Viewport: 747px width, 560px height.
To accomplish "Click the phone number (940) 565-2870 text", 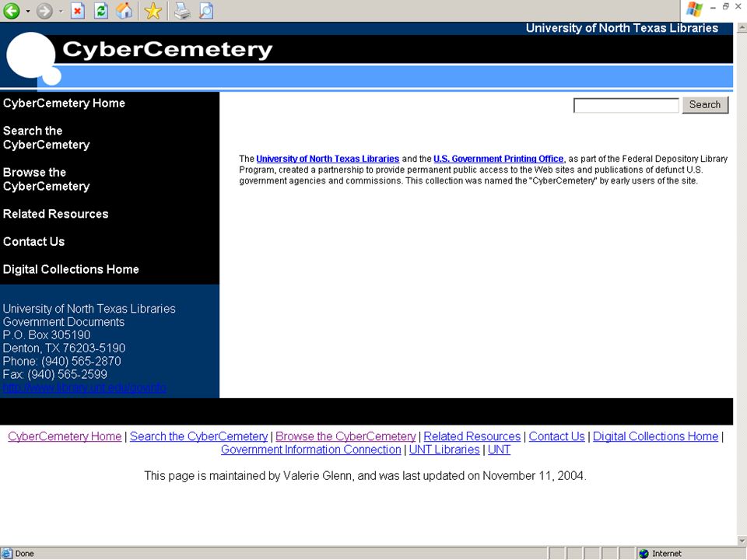I will coord(81,362).
